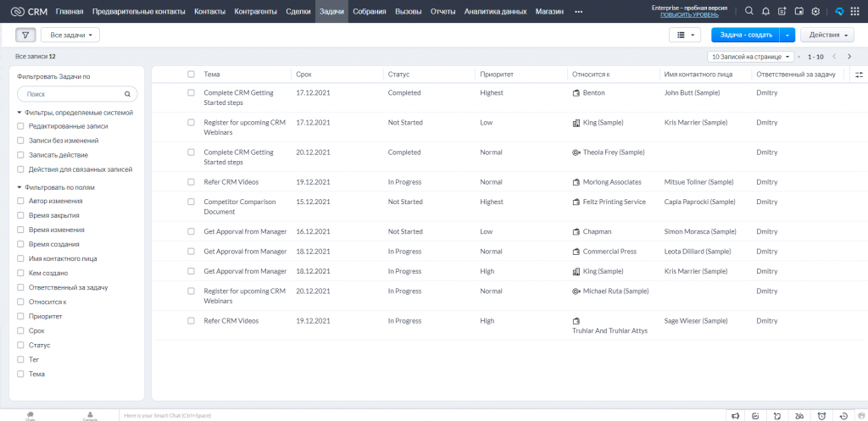Viewport: 868px width, 421px height.
Task: Click the alarm clock reminders icon
Action: click(822, 415)
